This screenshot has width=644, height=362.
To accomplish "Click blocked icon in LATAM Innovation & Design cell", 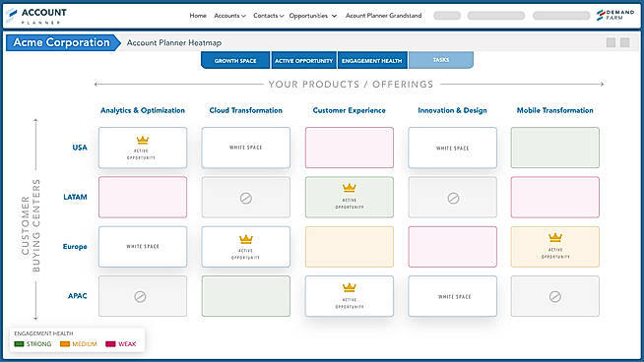I will click(x=453, y=199).
